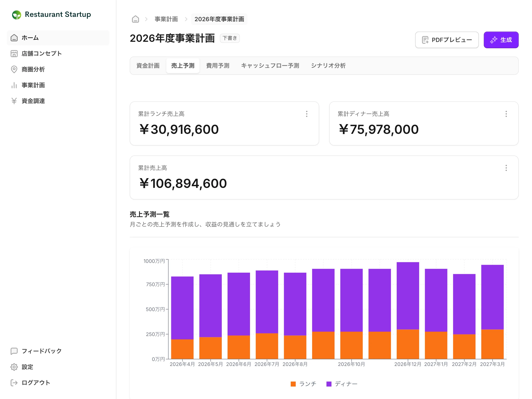Open 商圏分析 via its map pin icon
532x399 pixels.
[14, 69]
